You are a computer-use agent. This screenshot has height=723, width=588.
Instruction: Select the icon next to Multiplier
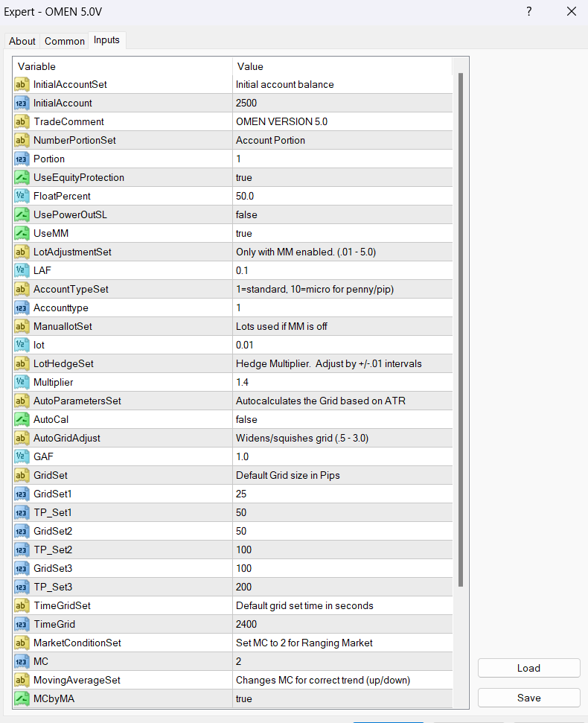coord(22,382)
